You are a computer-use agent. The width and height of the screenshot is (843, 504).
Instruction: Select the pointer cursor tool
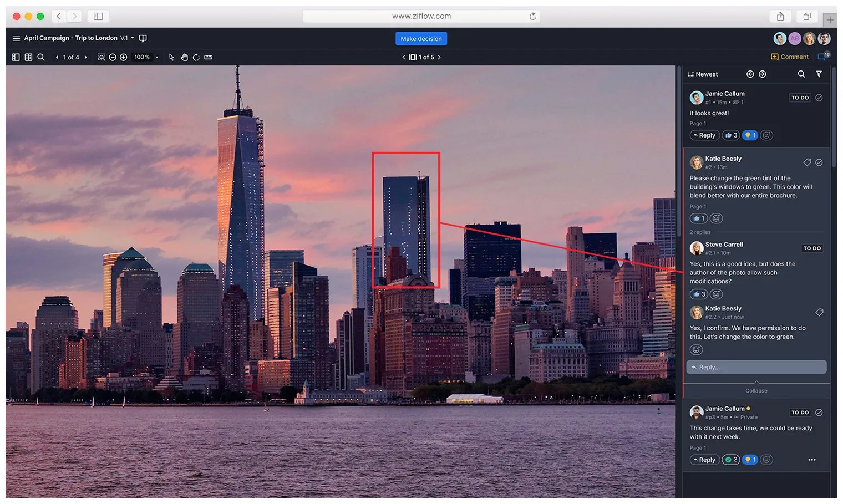171,57
